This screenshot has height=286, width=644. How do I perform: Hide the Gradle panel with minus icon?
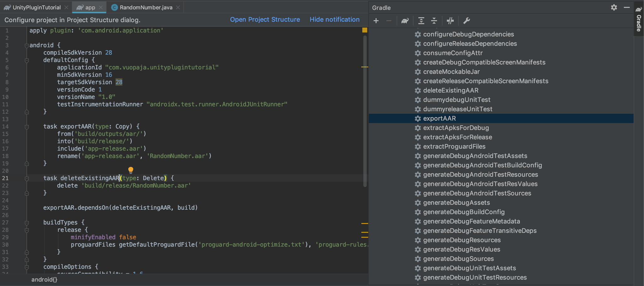point(627,8)
